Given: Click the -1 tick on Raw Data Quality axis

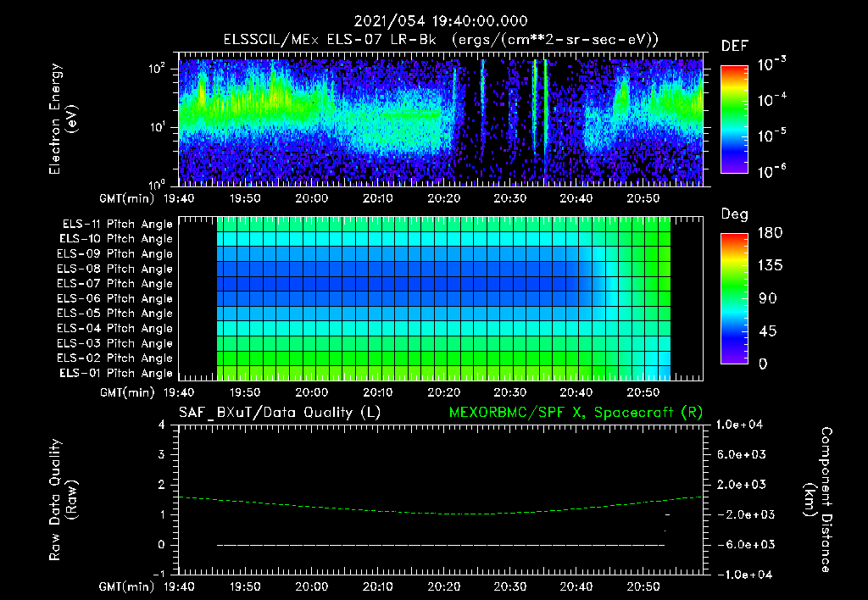Looking at the screenshot, I should point(159,574).
